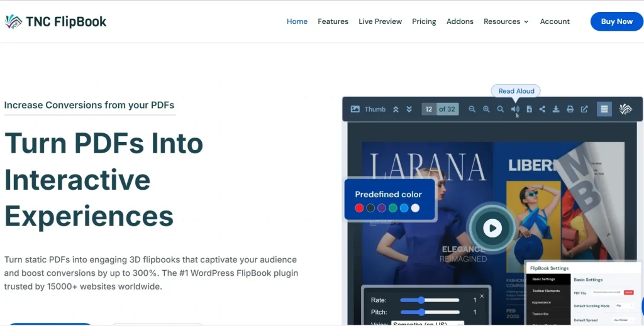Switch to the Toolbar Elements settings tab
Screen dimensions: 644x326
coord(545,291)
